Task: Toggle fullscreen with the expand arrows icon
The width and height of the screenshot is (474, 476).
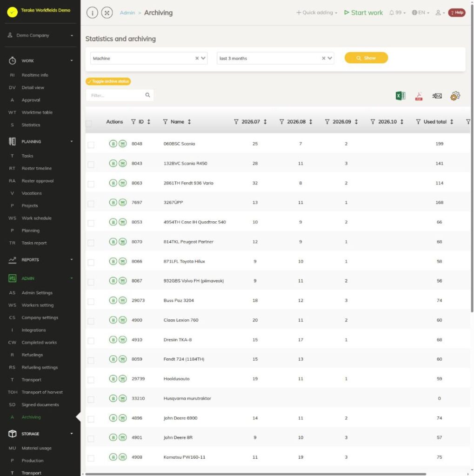Action: pyautogui.click(x=107, y=13)
